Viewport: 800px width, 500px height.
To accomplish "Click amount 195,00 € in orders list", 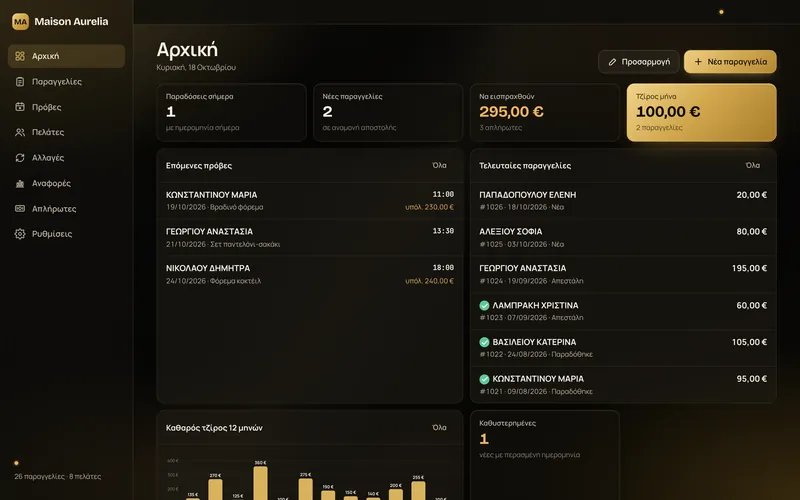I will click(749, 268).
